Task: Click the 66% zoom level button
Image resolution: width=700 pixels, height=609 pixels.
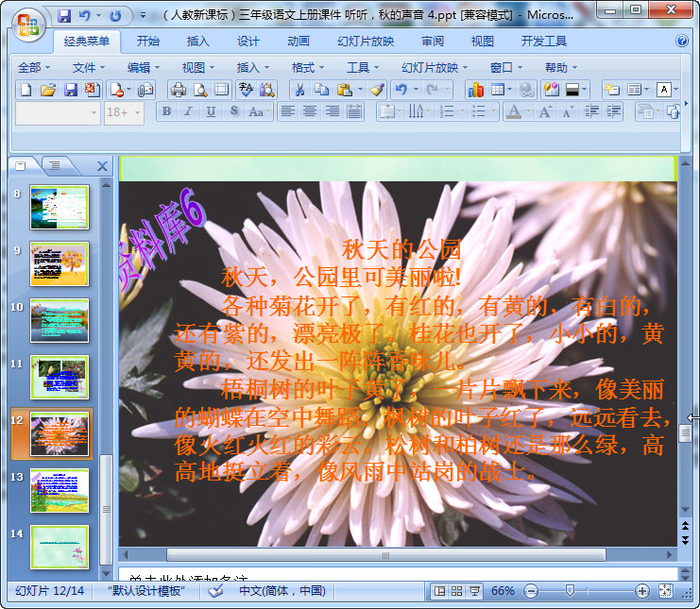Action: [x=503, y=591]
